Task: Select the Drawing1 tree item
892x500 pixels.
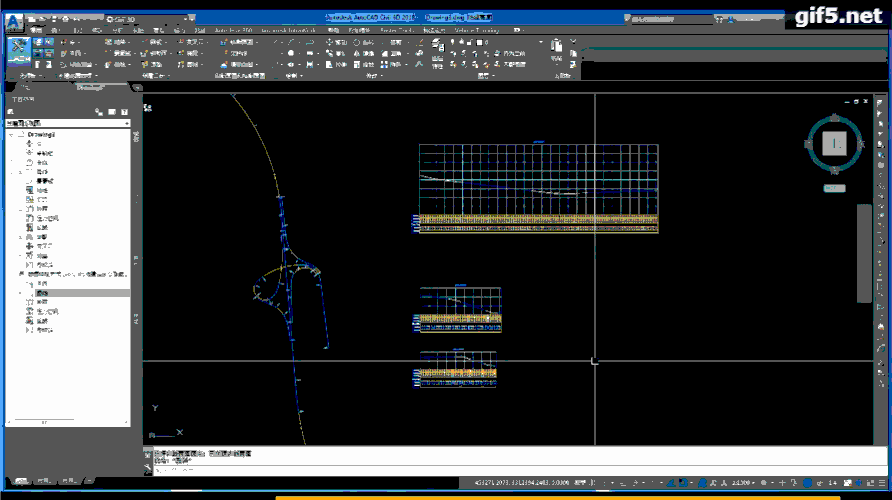Action: click(x=41, y=135)
